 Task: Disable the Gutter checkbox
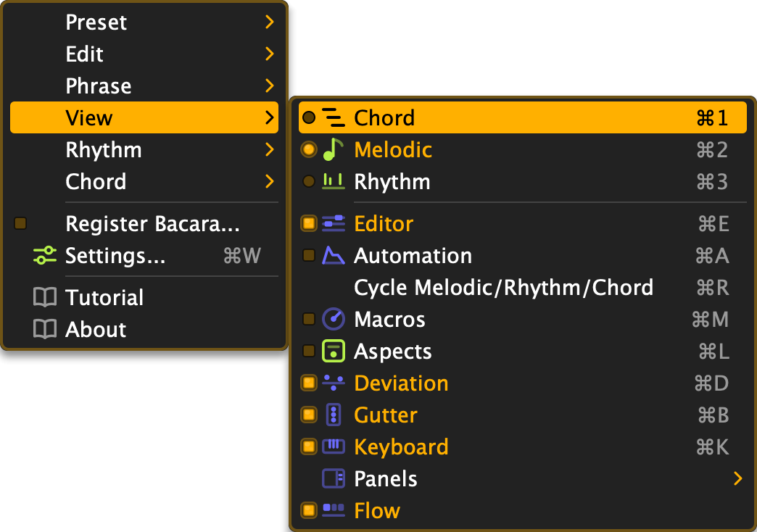click(x=308, y=415)
